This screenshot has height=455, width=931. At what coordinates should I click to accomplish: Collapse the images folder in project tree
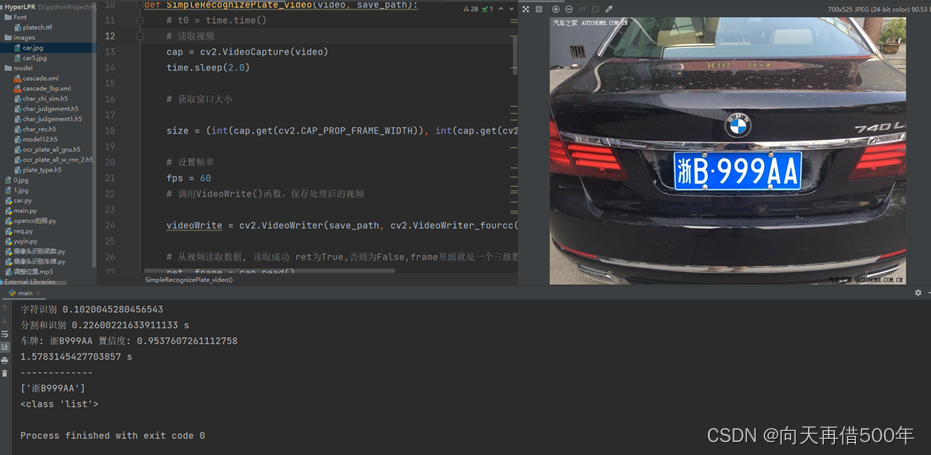[x=20, y=37]
